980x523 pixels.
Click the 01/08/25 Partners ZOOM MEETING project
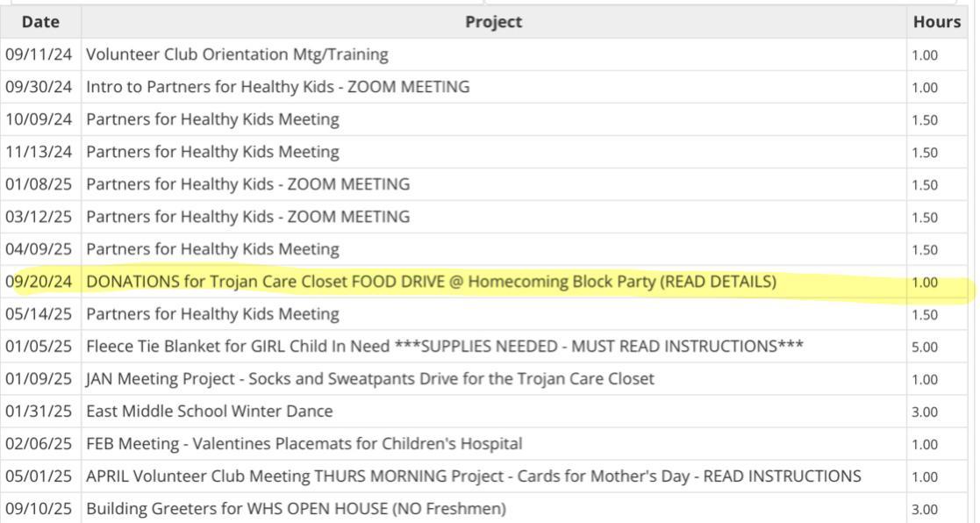(247, 184)
